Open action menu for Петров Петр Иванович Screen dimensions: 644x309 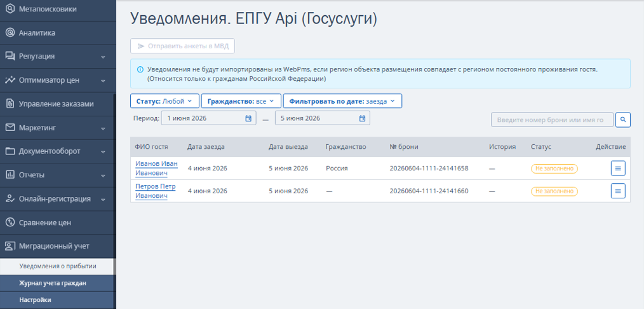[x=618, y=191]
